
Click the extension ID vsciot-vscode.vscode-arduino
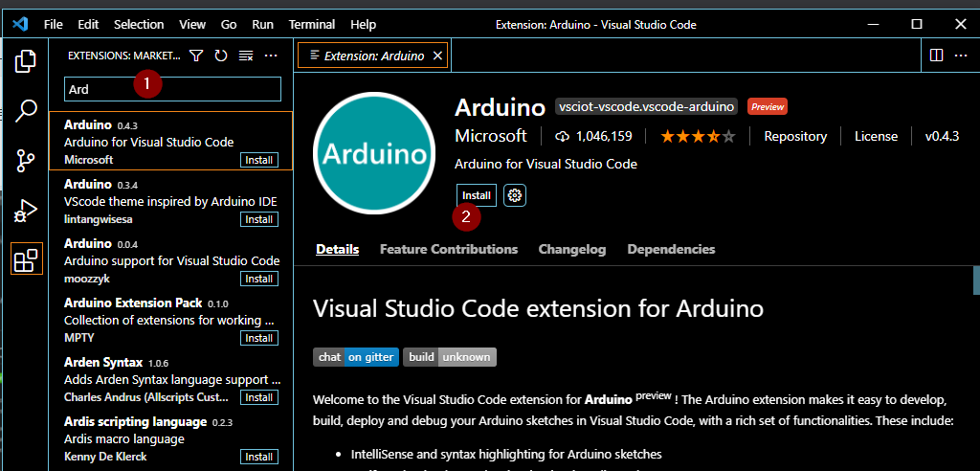[x=647, y=107]
